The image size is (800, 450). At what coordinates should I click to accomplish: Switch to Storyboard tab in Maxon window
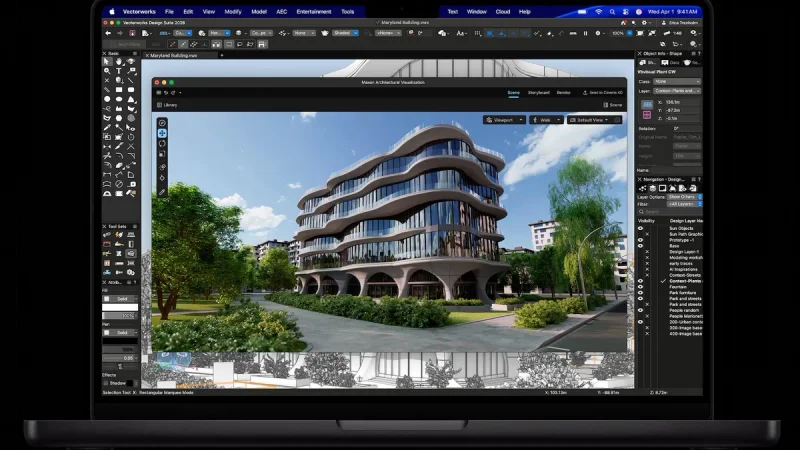click(x=538, y=93)
